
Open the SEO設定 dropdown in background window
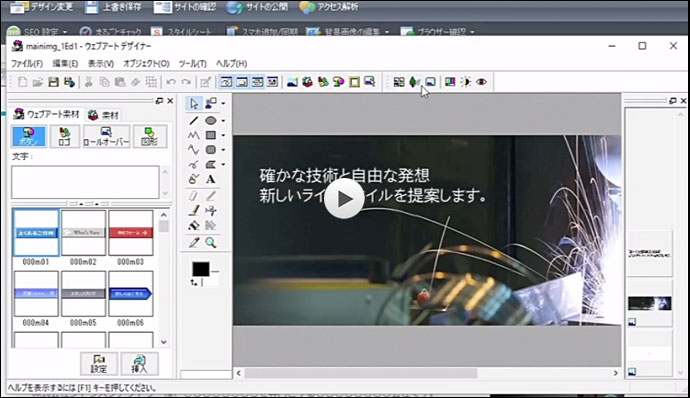[x=65, y=32]
